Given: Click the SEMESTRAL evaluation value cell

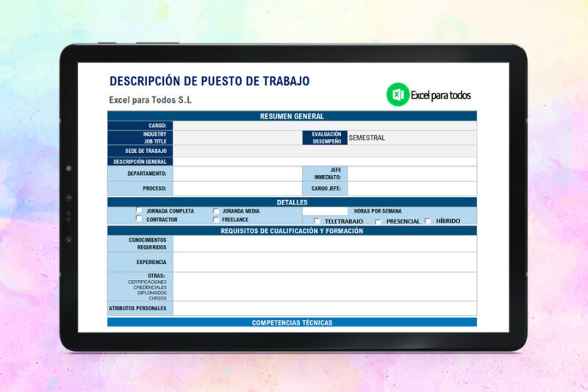Looking at the screenshot, I should (412, 138).
